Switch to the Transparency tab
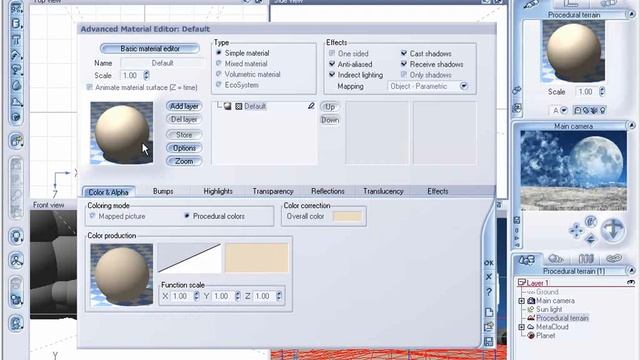Viewport: 640px width, 360px height. [273, 191]
